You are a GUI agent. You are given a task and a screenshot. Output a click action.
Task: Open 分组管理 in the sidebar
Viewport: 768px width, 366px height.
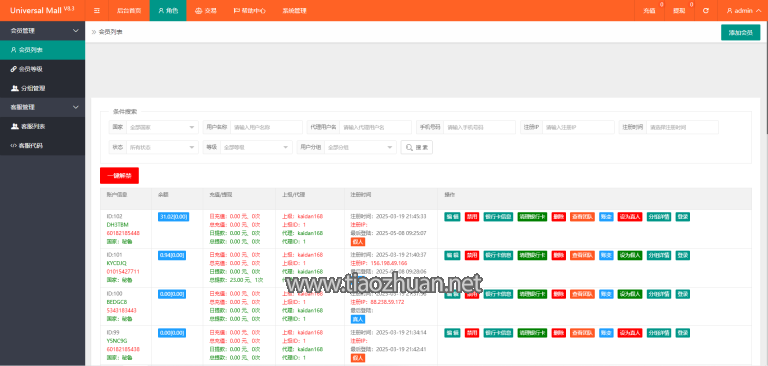point(43,88)
